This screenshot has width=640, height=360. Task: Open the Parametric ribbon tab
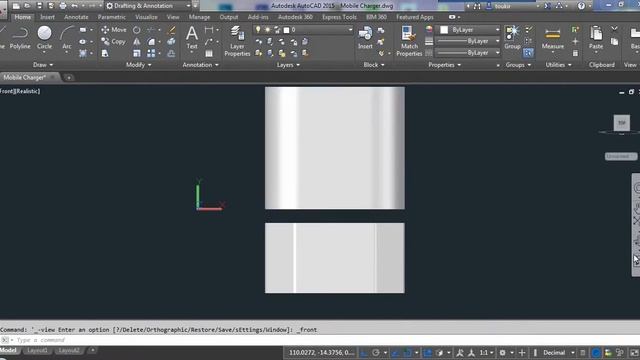(111, 17)
